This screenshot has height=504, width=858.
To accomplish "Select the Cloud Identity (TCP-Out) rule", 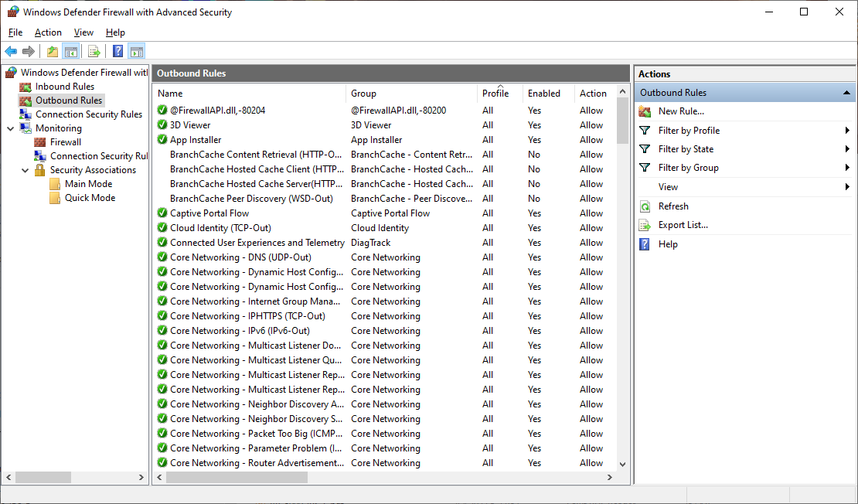I will [x=220, y=227].
